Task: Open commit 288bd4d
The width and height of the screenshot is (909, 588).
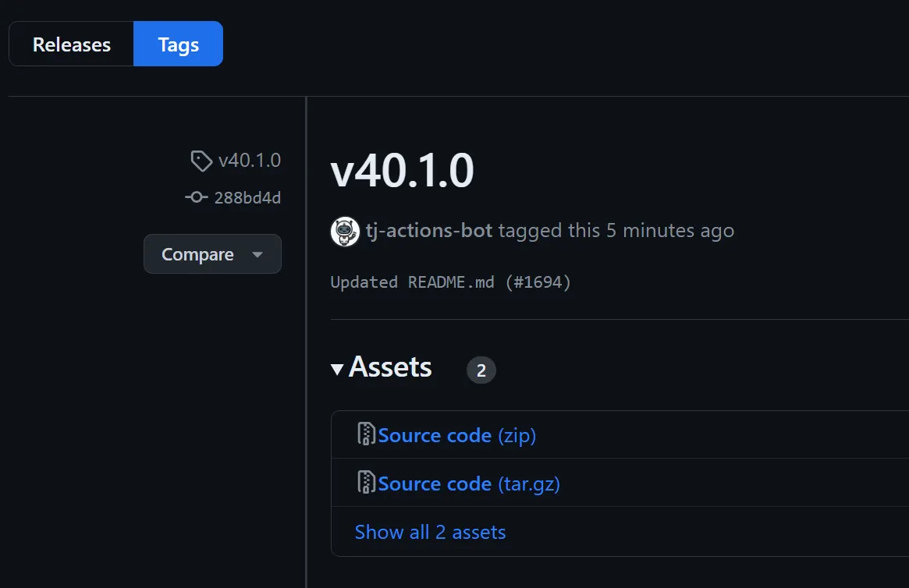Action: click(247, 198)
